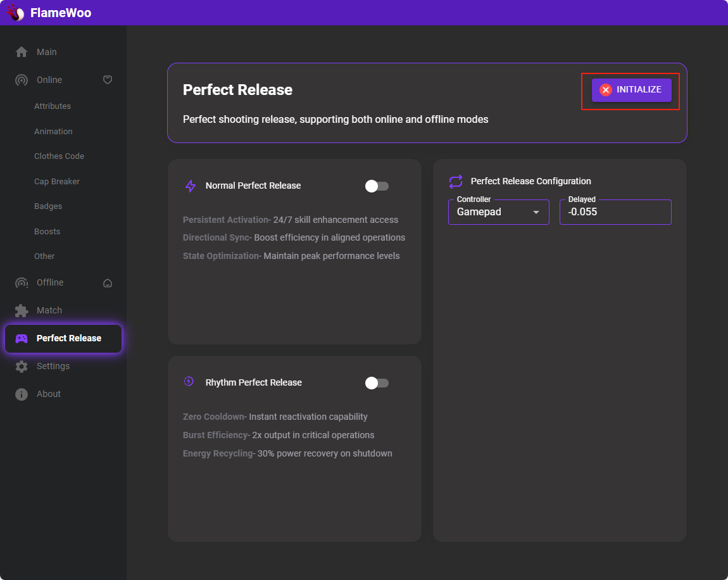Click the 'Directional Sync' feature line

294,237
